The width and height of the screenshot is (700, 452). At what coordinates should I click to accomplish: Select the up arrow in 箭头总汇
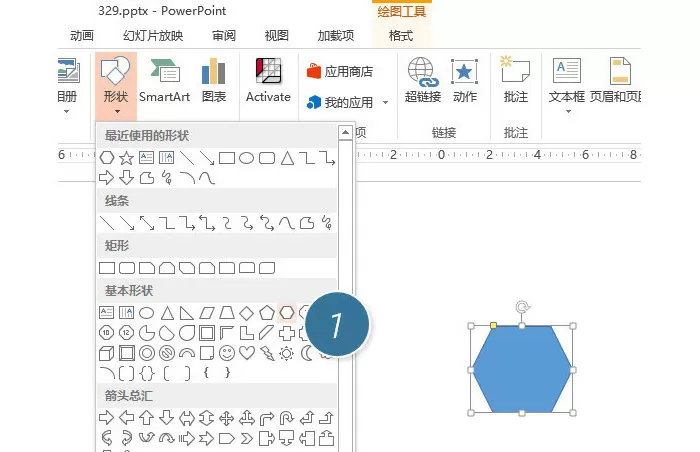click(146, 418)
